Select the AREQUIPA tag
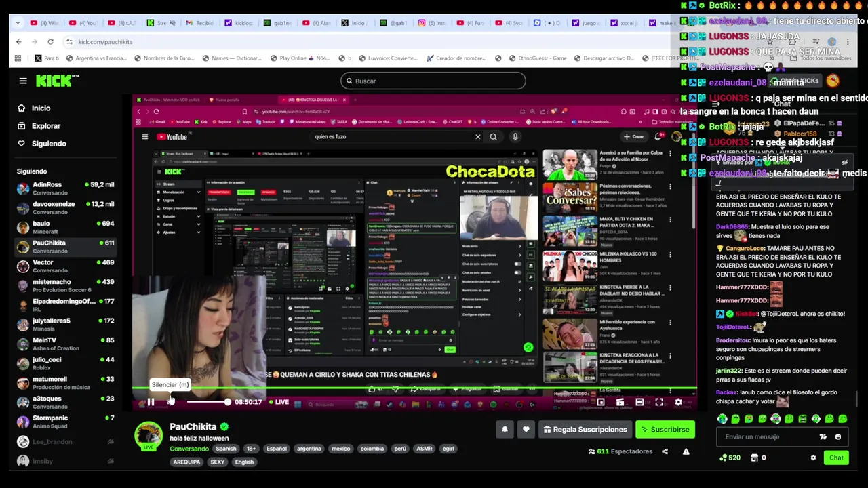Viewport: 868px width, 488px height. pos(186,462)
